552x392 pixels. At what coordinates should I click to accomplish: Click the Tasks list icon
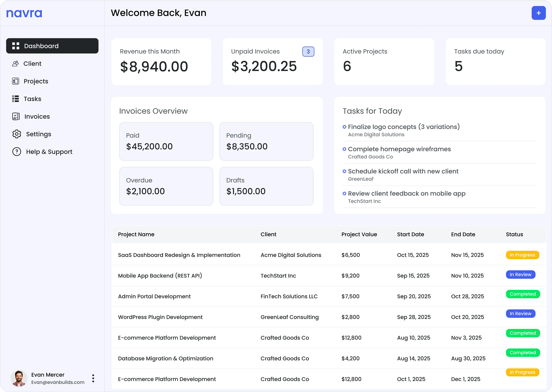[16, 99]
